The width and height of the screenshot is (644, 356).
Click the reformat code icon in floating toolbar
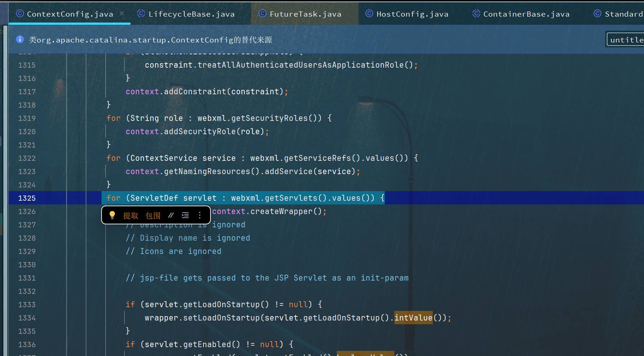(x=185, y=215)
